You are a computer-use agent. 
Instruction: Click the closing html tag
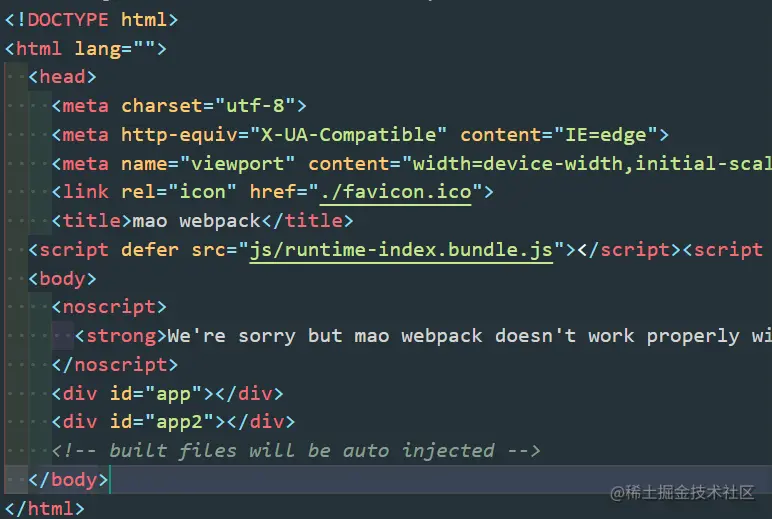pyautogui.click(x=45, y=508)
